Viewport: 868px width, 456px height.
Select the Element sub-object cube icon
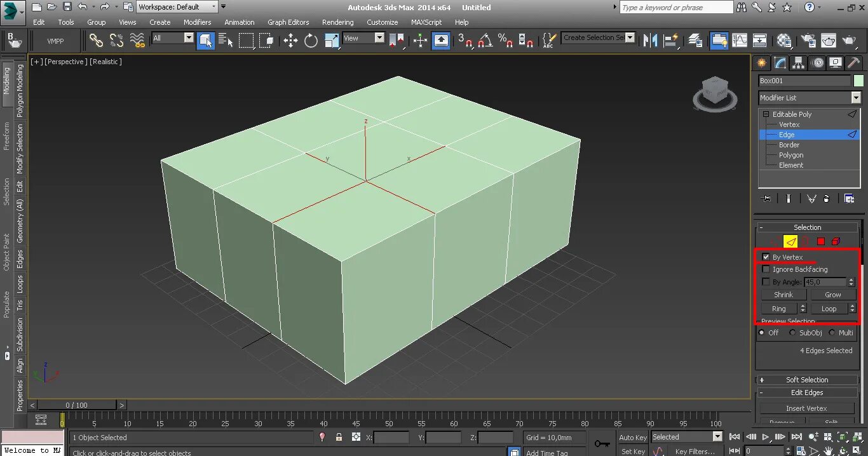click(x=836, y=241)
